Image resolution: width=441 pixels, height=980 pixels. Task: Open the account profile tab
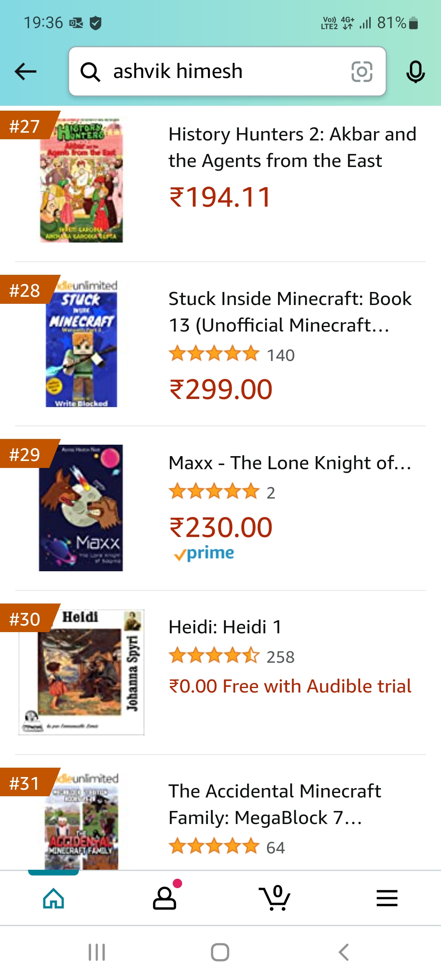click(165, 898)
